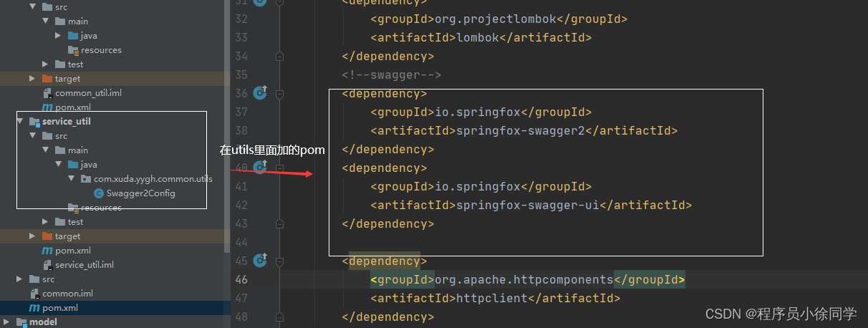Click the fold end marker on line 48
The image size is (868, 328).
(x=280, y=317)
